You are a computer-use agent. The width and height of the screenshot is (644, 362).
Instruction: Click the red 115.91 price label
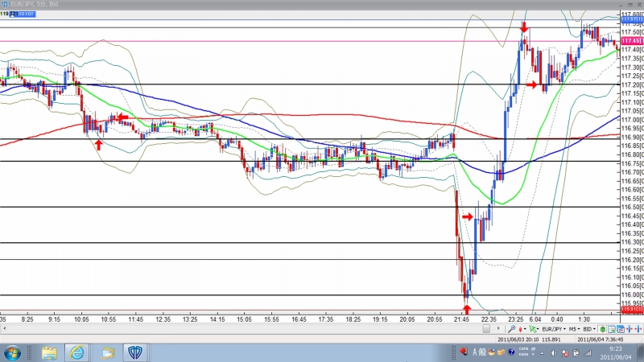click(632, 309)
